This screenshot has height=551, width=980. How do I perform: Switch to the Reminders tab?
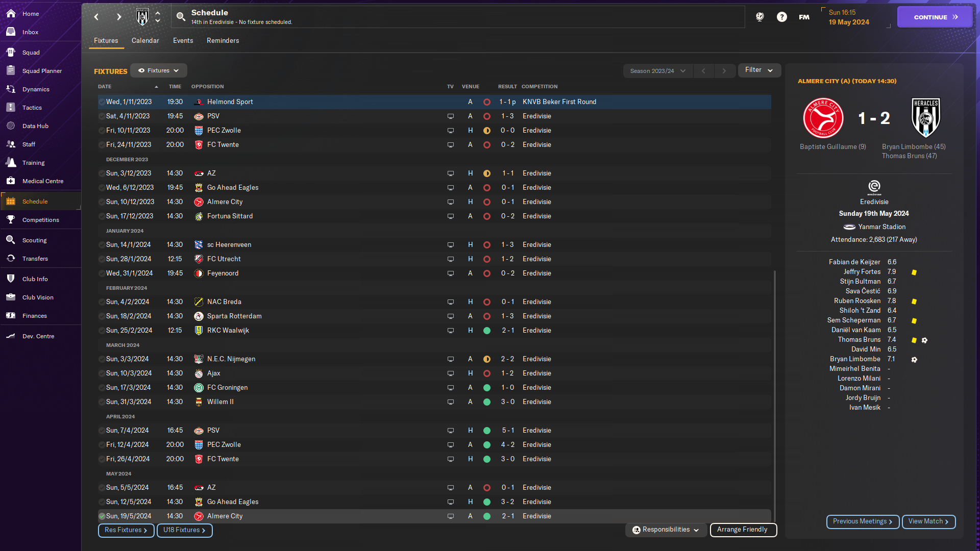(223, 41)
